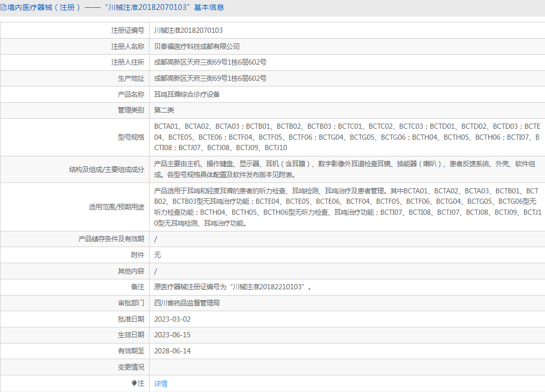
Task: Click the 注册人住所 label
Action: 128,62
